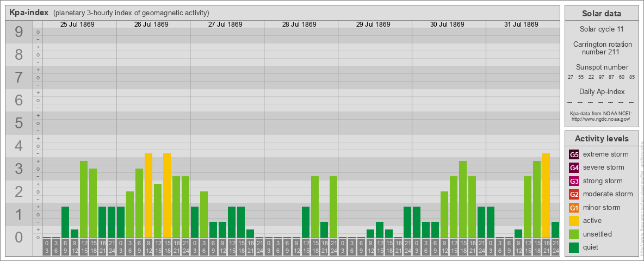Click the Activity levels panel heading

[602, 139]
